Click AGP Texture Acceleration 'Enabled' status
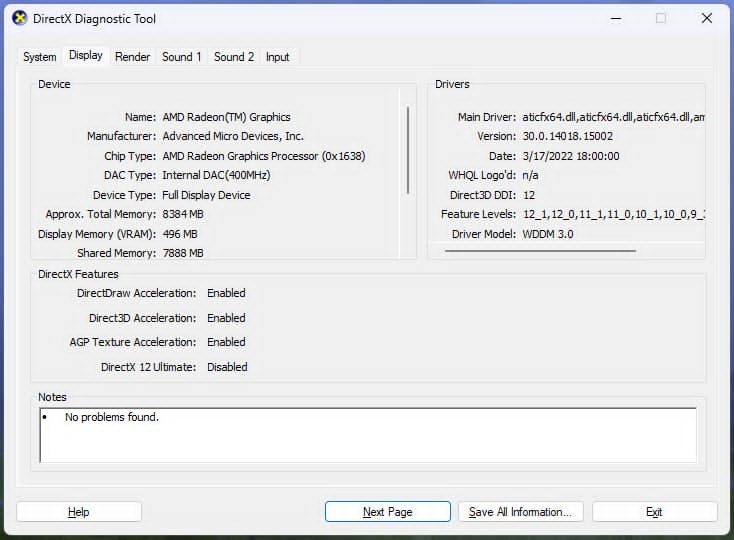The width and height of the screenshot is (734, 540). click(x=227, y=343)
